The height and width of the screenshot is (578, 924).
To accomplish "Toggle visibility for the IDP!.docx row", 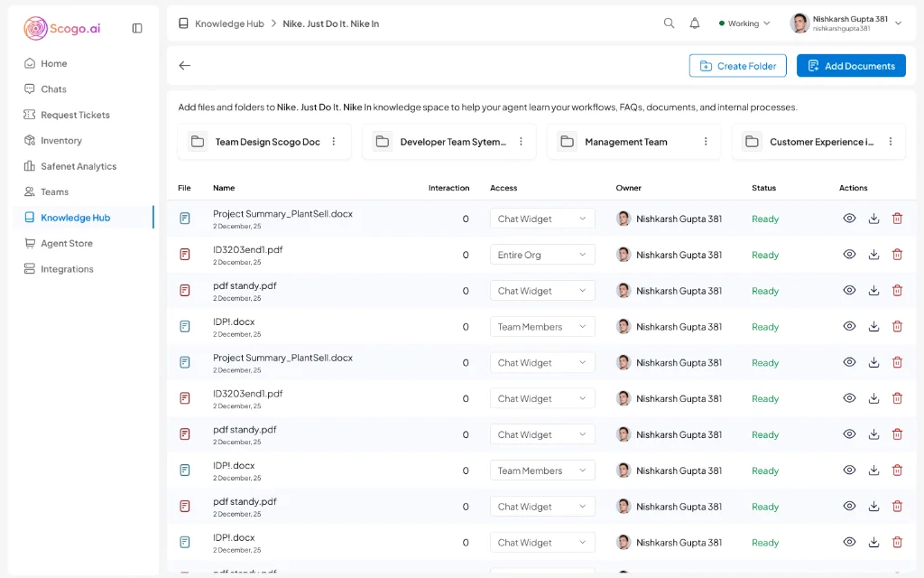I will click(x=849, y=326).
